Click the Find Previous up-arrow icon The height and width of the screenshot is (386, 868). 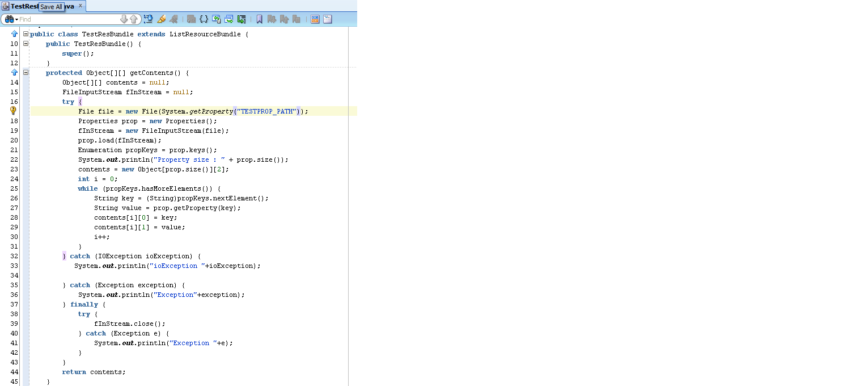134,19
